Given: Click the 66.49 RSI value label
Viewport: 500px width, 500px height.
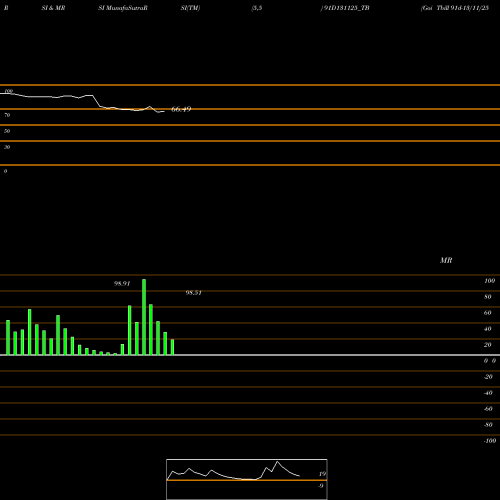Looking at the screenshot, I should [x=181, y=109].
